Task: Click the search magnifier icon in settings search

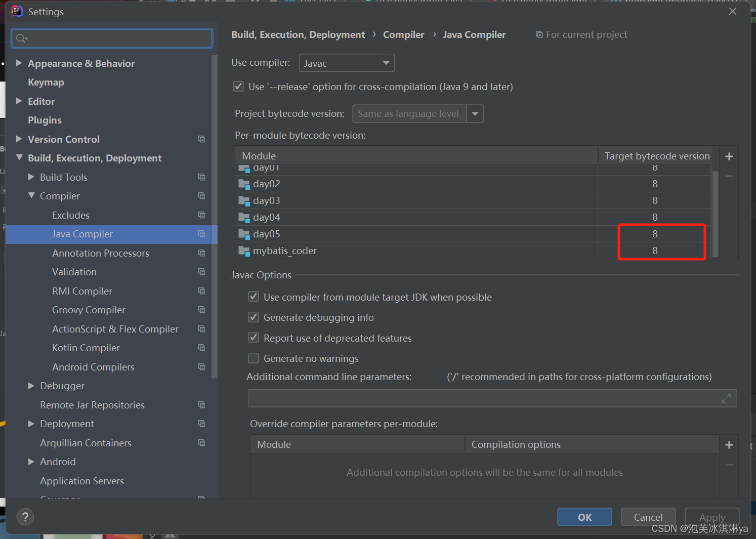Action: pos(21,38)
